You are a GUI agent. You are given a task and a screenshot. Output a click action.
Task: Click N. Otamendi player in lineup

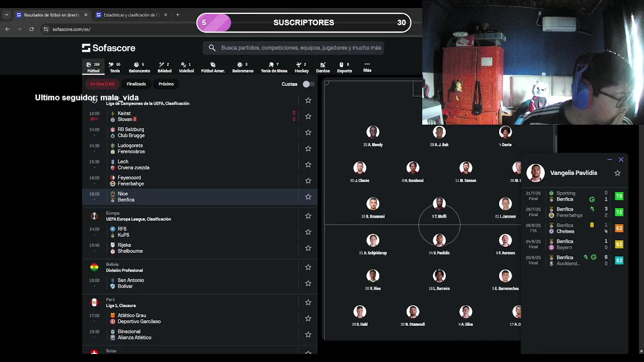(x=413, y=316)
